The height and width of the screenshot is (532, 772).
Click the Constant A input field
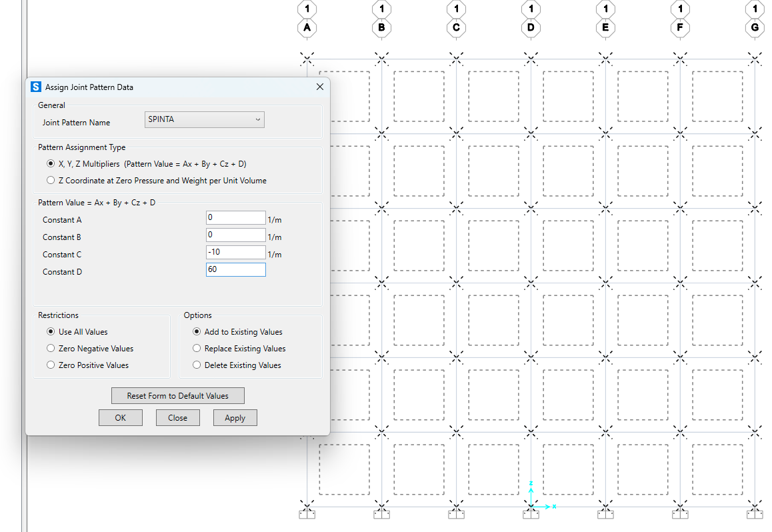point(235,218)
